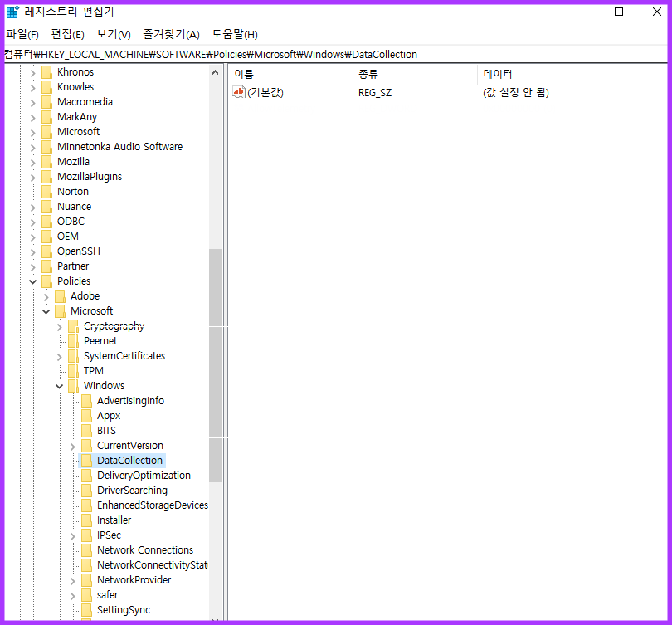Sort values by 이름 column header
Image resolution: width=672 pixels, height=625 pixels.
click(x=290, y=74)
